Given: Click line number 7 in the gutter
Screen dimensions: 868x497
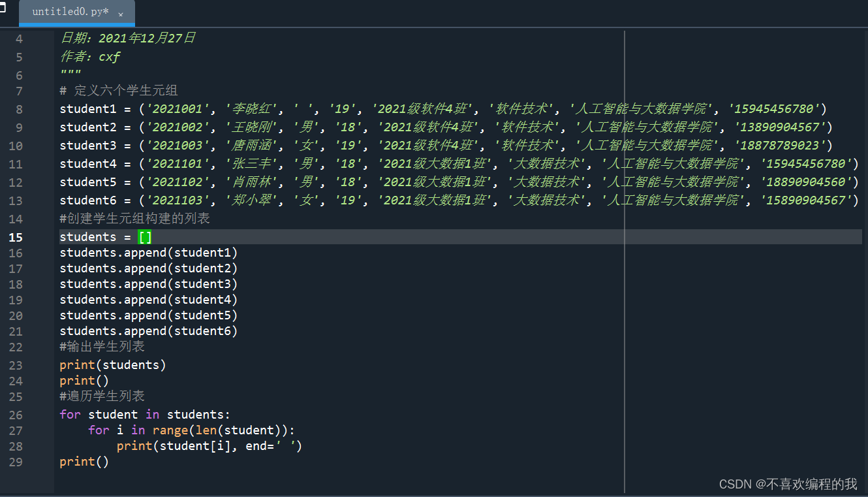Looking at the screenshot, I should (19, 91).
